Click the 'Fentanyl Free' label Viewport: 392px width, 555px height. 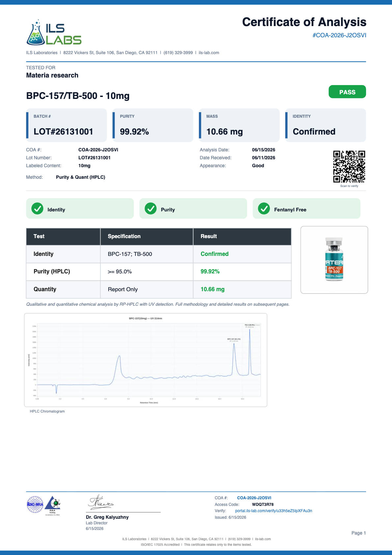[290, 210]
